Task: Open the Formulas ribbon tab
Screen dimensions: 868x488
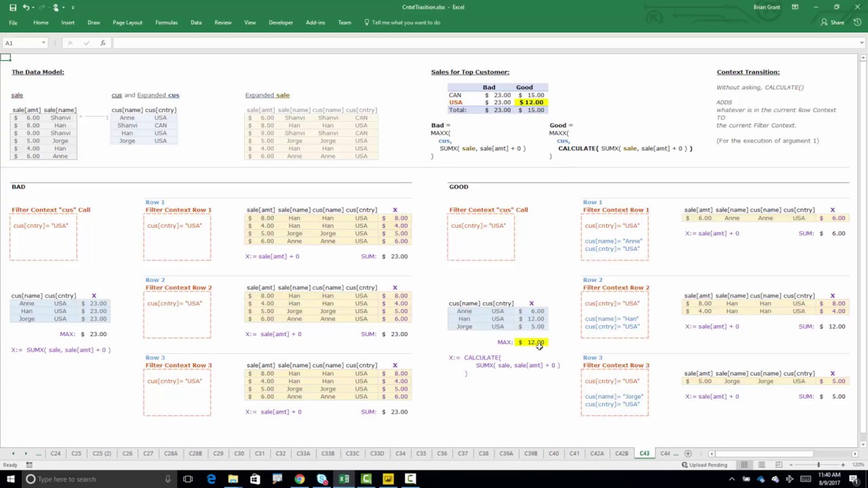Action: 166,22
